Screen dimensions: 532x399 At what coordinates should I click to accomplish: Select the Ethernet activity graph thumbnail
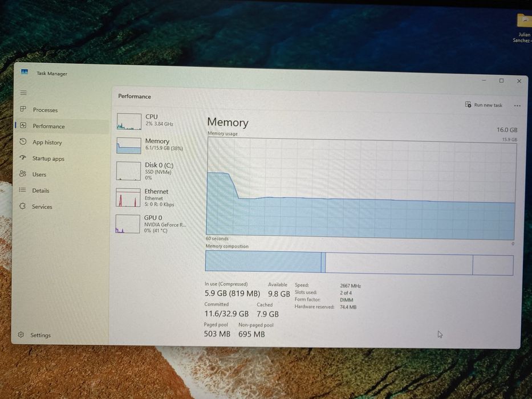click(128, 197)
